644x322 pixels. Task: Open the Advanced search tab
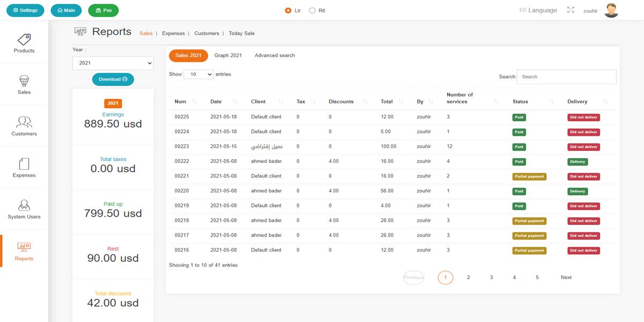pyautogui.click(x=275, y=55)
